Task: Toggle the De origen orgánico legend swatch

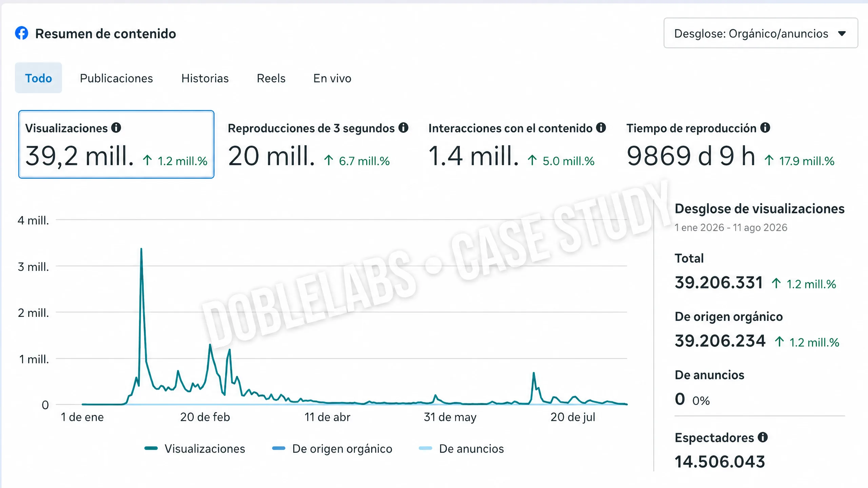Action: [x=279, y=448]
